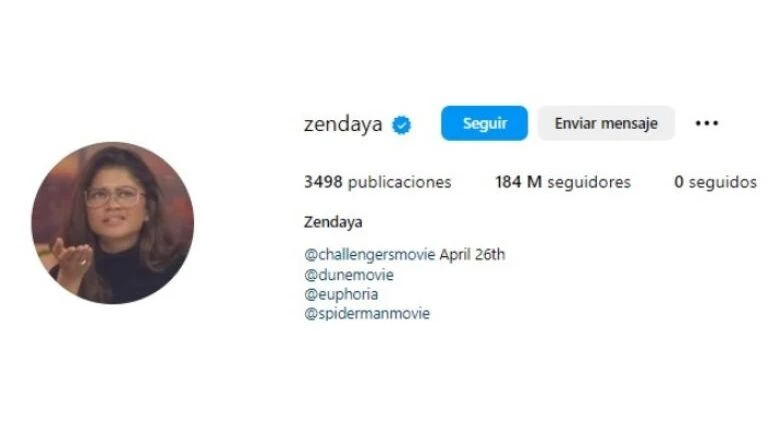Click the word seguidores
Screen dimensions: 768x432
coord(588,182)
